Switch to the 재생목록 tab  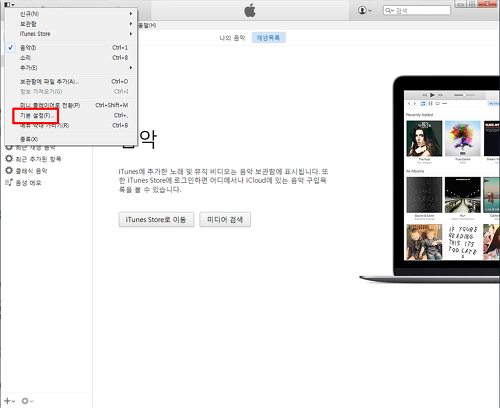(x=268, y=38)
